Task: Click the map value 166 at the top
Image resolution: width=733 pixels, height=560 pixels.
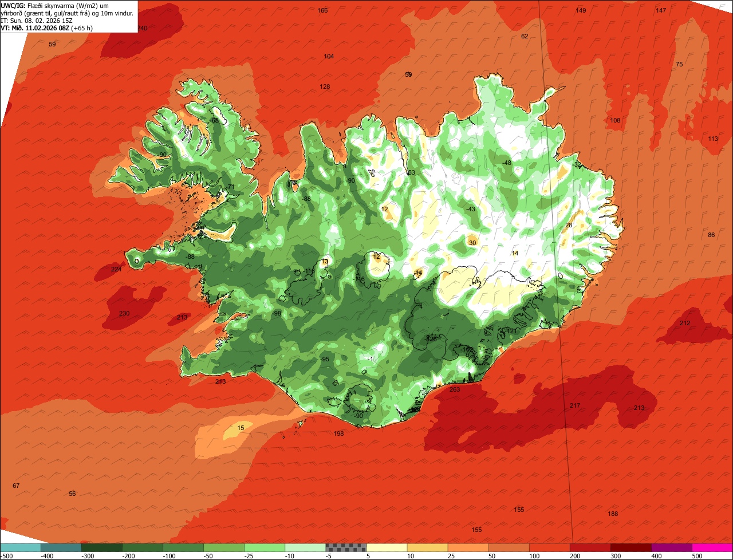Action: click(x=323, y=10)
